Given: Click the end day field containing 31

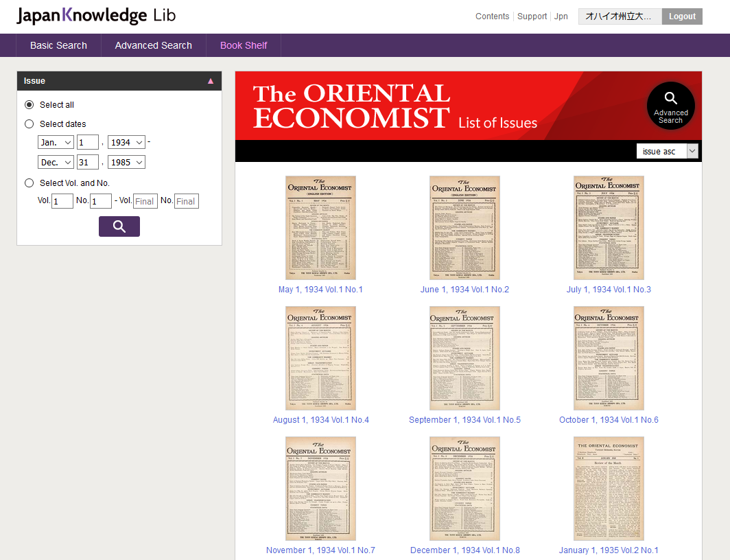Looking at the screenshot, I should click(x=88, y=162).
